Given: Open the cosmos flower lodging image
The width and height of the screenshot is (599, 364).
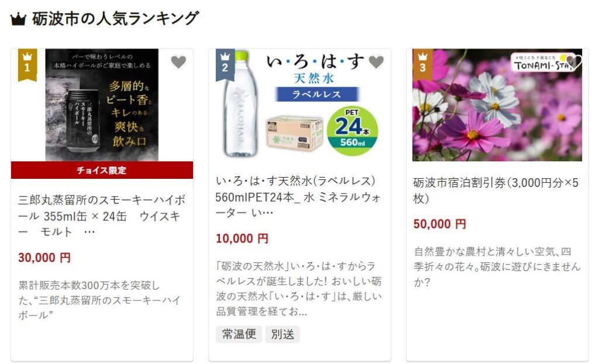Looking at the screenshot, I should click(x=497, y=105).
